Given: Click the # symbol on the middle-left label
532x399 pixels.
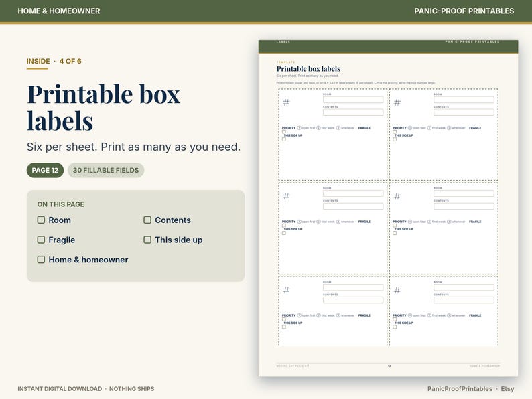Looking at the screenshot, I should pos(286,196).
